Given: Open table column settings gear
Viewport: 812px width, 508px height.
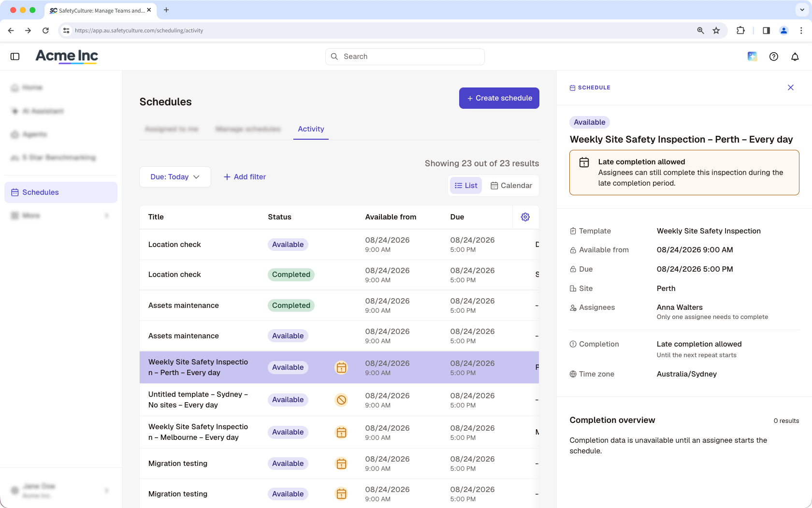Looking at the screenshot, I should (x=525, y=217).
